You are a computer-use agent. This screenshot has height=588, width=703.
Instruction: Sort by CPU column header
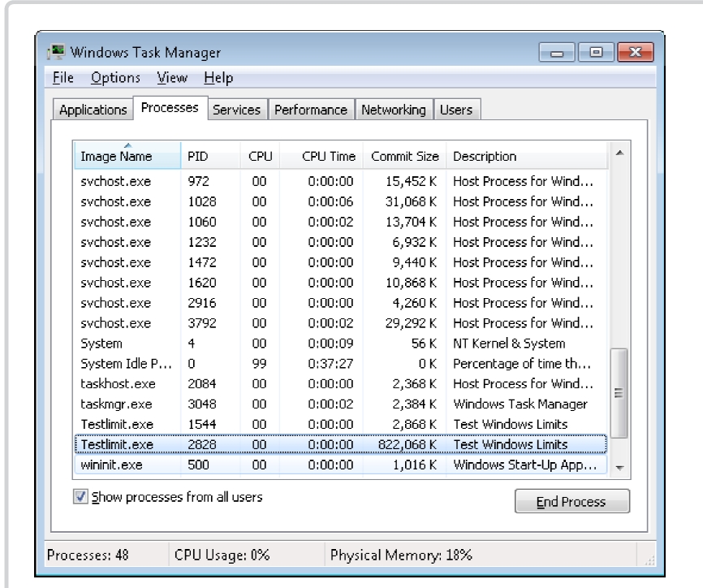coord(260,156)
